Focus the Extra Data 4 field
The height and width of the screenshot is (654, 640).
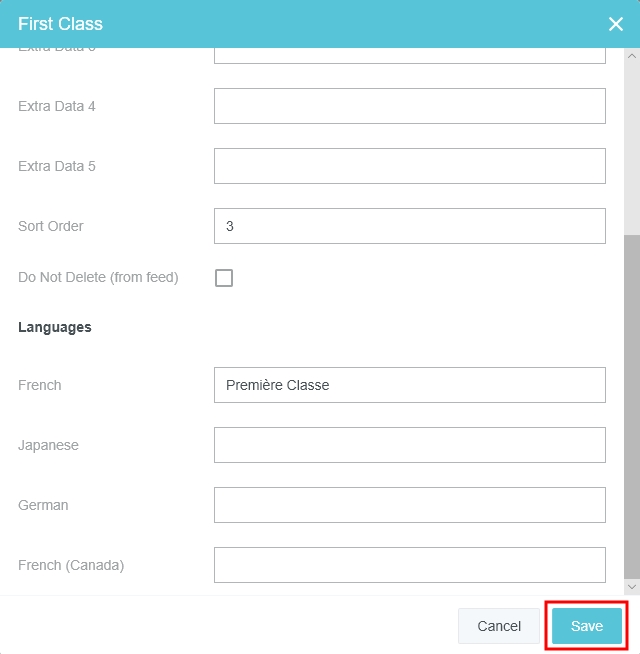tap(410, 106)
